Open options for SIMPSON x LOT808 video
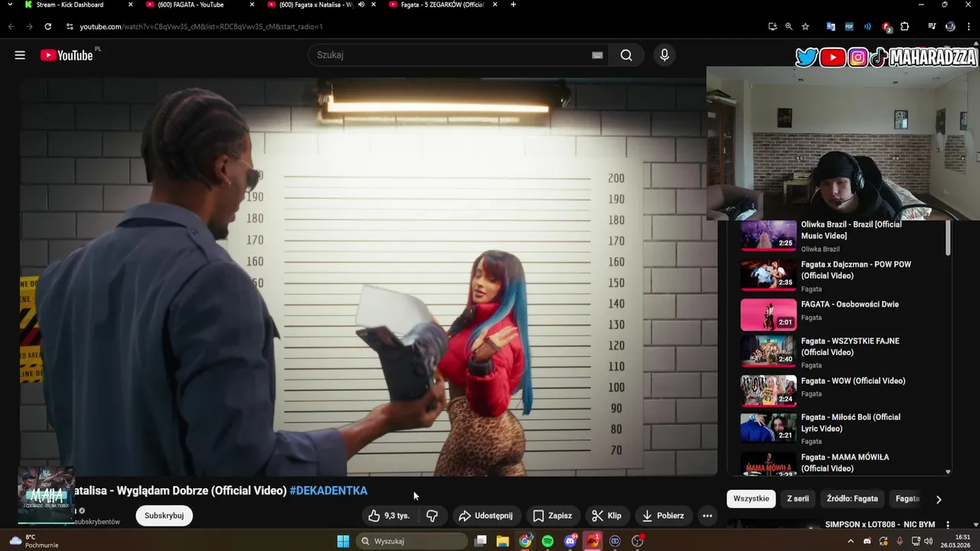 947,525
